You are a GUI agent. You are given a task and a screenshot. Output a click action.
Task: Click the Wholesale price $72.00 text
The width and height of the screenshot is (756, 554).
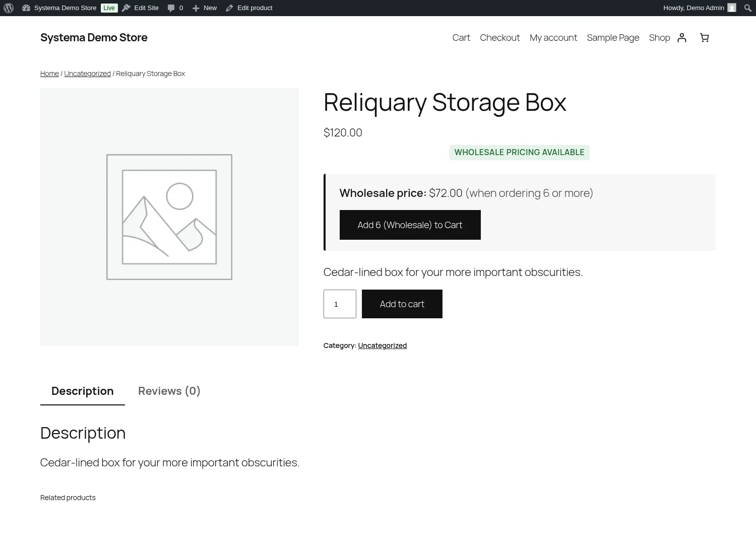pyautogui.click(x=401, y=193)
